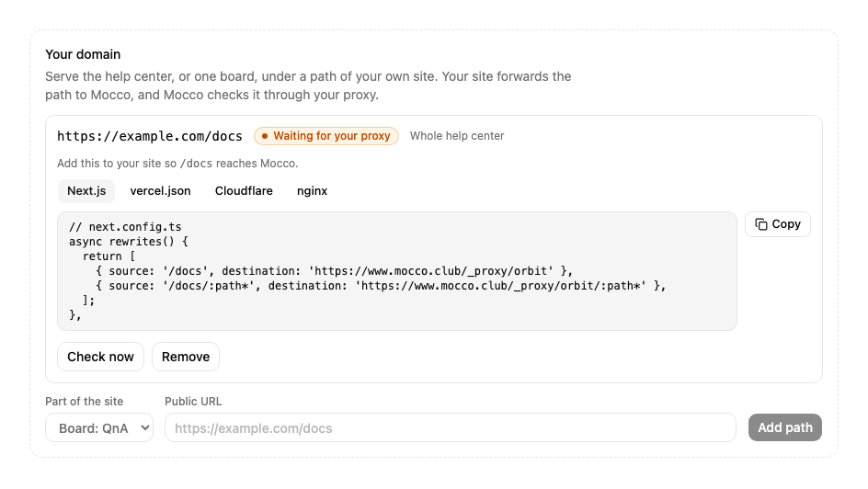Click the https://example.com/docs domain text
The image size is (868, 489).
tap(150, 136)
